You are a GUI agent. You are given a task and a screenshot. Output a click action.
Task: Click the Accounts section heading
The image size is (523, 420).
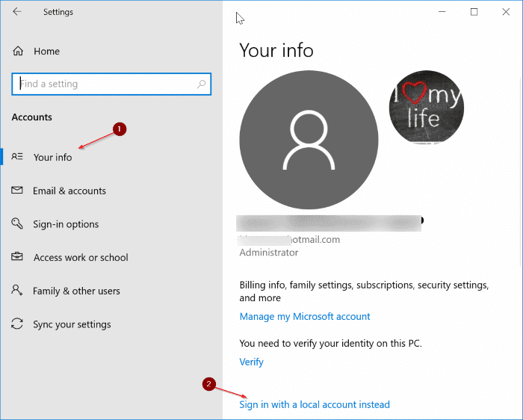tap(32, 117)
